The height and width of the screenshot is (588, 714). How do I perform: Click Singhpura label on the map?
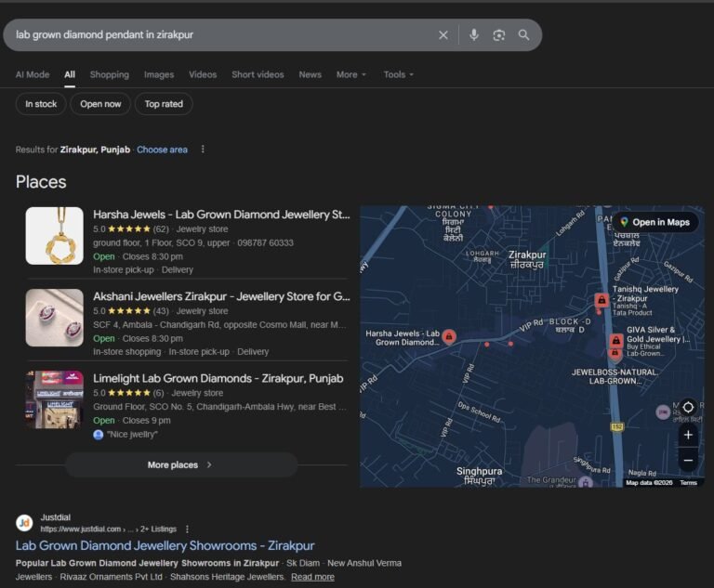[479, 475]
